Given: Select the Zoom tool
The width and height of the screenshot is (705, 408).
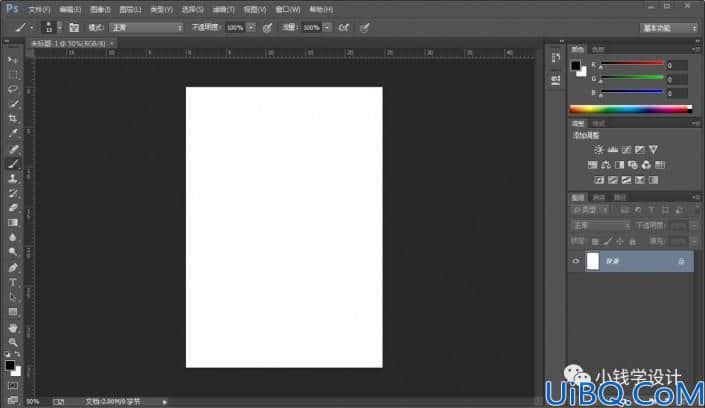Looking at the screenshot, I should [13, 342].
